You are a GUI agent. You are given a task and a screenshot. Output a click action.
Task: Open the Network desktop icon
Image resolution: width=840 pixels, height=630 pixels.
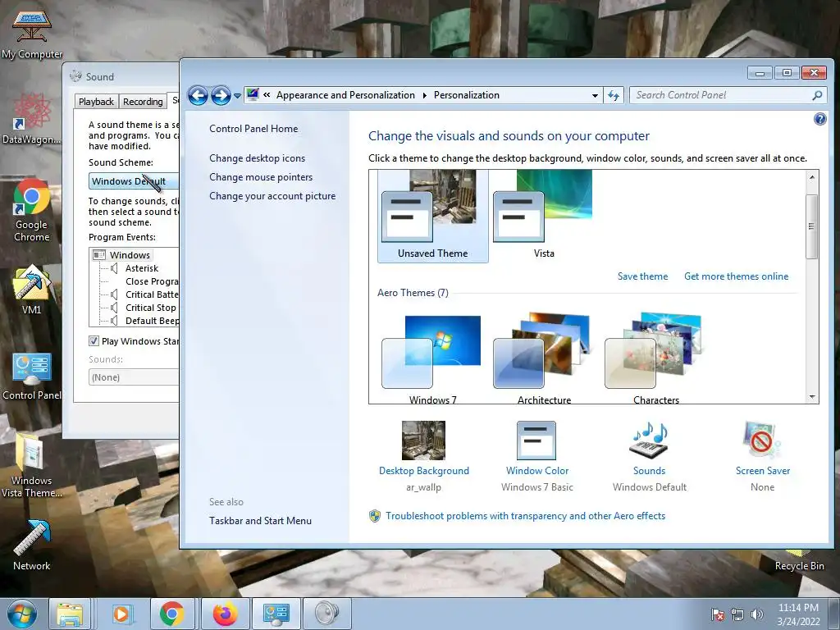(x=31, y=546)
